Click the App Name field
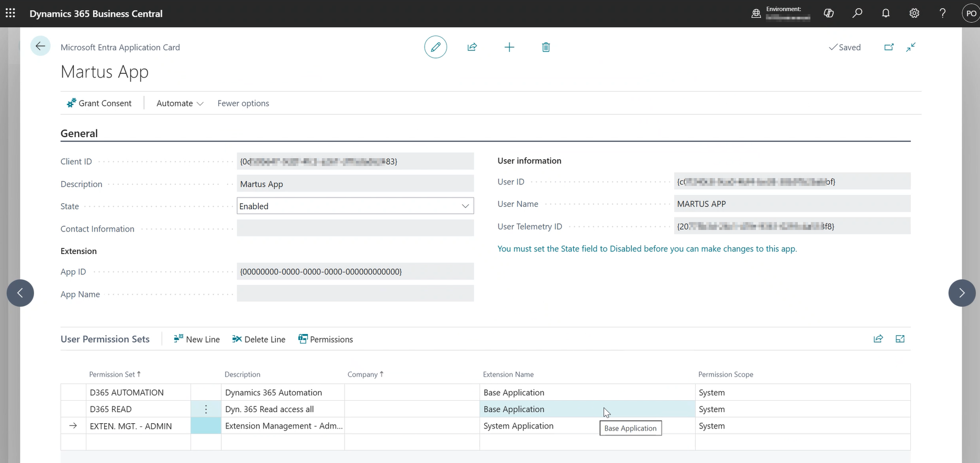 pyautogui.click(x=355, y=293)
